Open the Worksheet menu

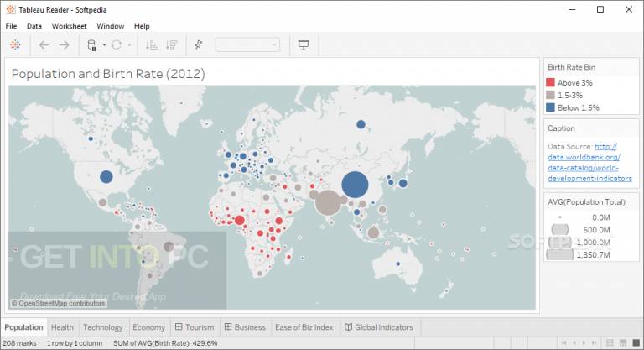(69, 26)
